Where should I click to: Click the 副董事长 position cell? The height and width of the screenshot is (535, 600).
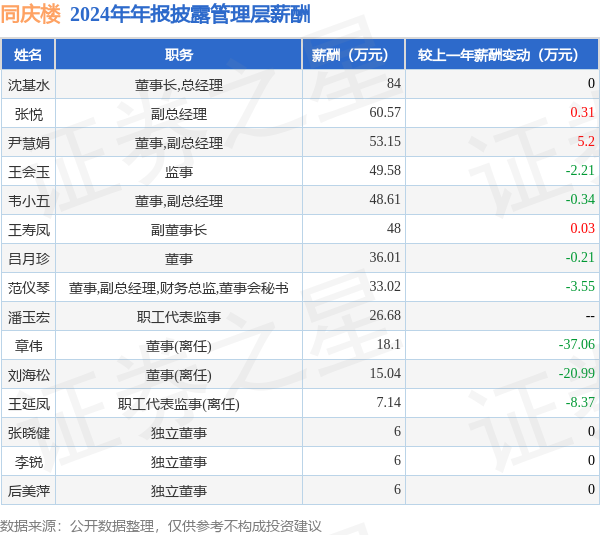click(179, 230)
